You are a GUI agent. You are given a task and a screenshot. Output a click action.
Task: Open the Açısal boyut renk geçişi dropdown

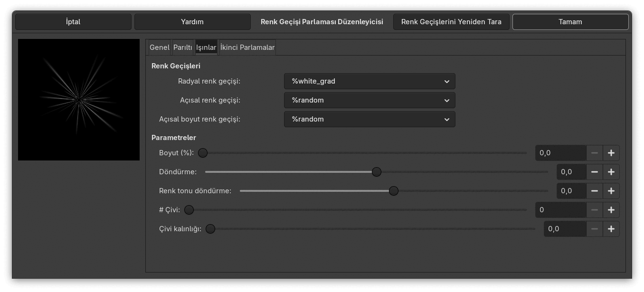(x=369, y=119)
